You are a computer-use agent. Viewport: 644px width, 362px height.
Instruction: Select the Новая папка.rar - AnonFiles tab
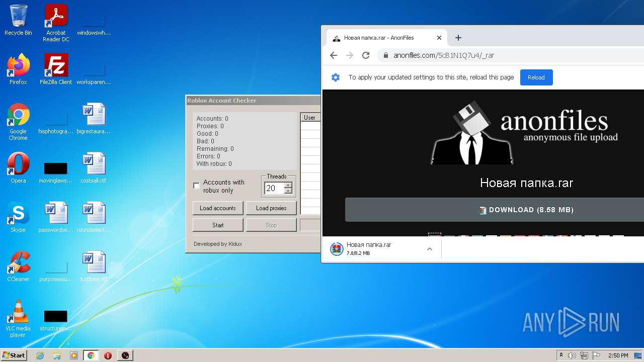(x=387, y=38)
